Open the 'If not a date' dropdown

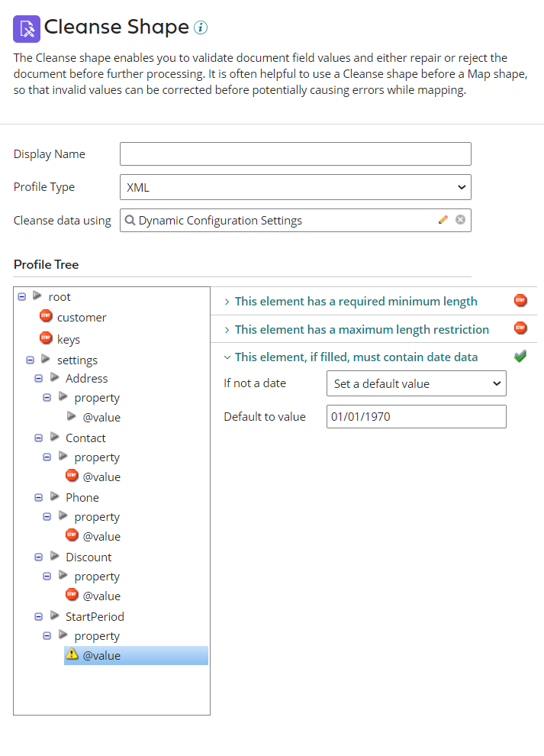pos(416,383)
